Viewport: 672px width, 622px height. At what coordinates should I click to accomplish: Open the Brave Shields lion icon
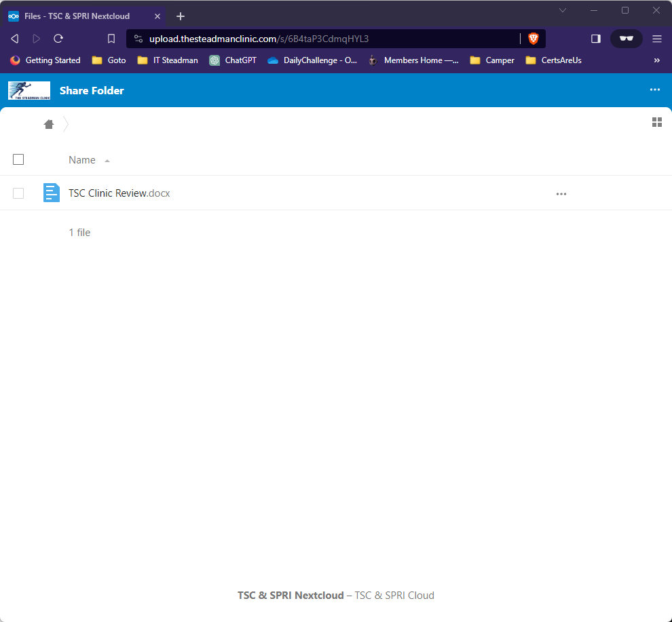(533, 39)
